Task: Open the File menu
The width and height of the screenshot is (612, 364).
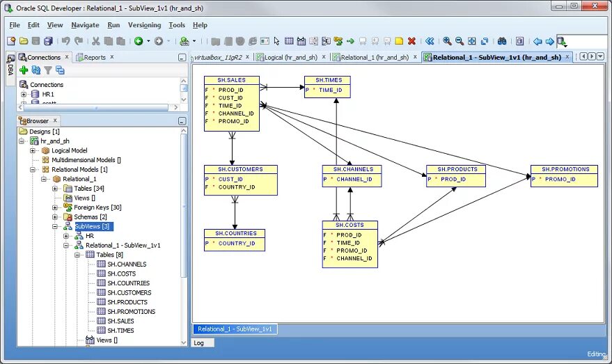Action: [x=15, y=25]
